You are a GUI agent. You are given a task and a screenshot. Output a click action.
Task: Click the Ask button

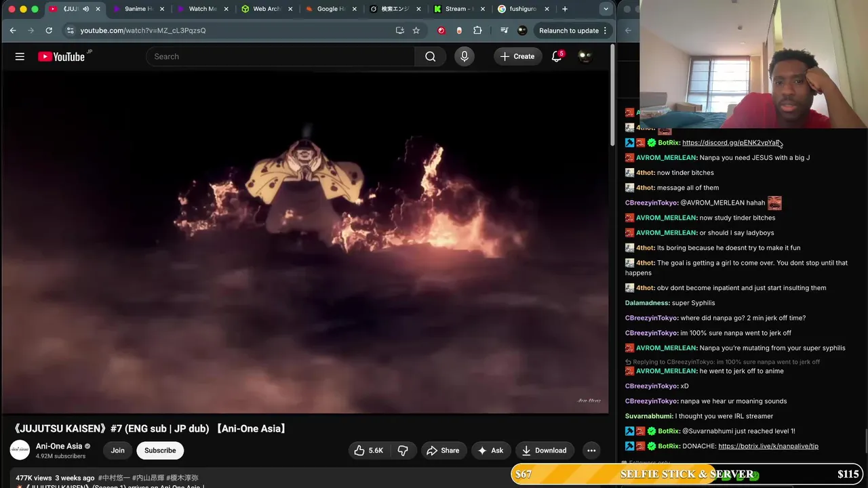click(490, 451)
